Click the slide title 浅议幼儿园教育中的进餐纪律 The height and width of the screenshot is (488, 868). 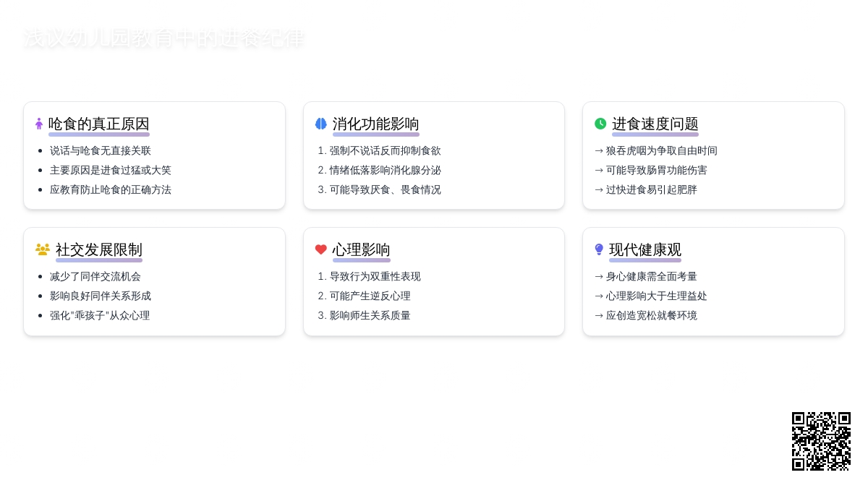click(164, 38)
